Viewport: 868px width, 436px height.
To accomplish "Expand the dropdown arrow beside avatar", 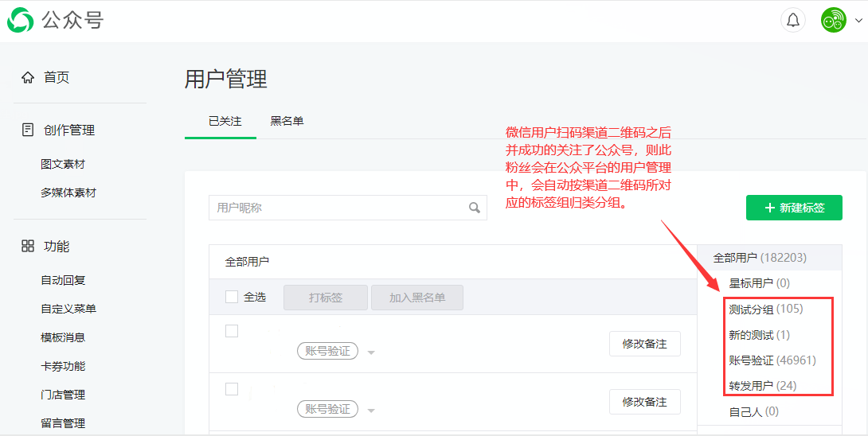I will pyautogui.click(x=858, y=21).
